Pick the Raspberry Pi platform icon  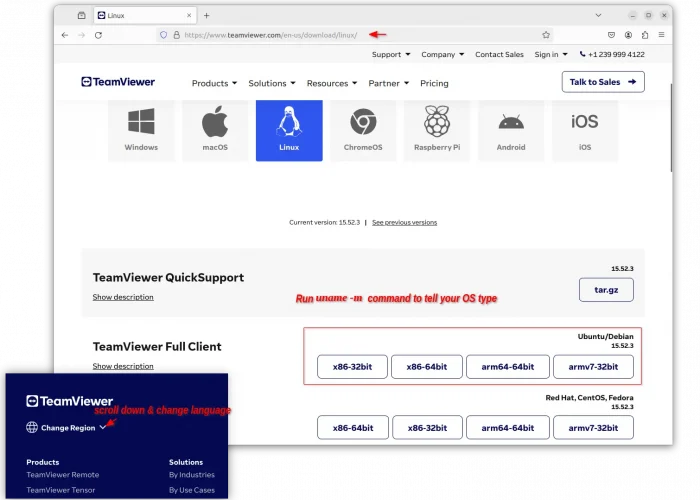pos(437,129)
